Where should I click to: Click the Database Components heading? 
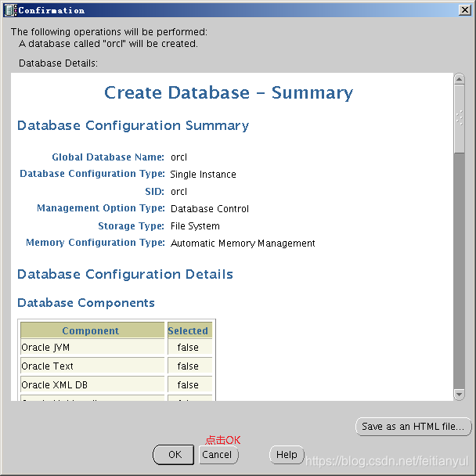tap(86, 303)
